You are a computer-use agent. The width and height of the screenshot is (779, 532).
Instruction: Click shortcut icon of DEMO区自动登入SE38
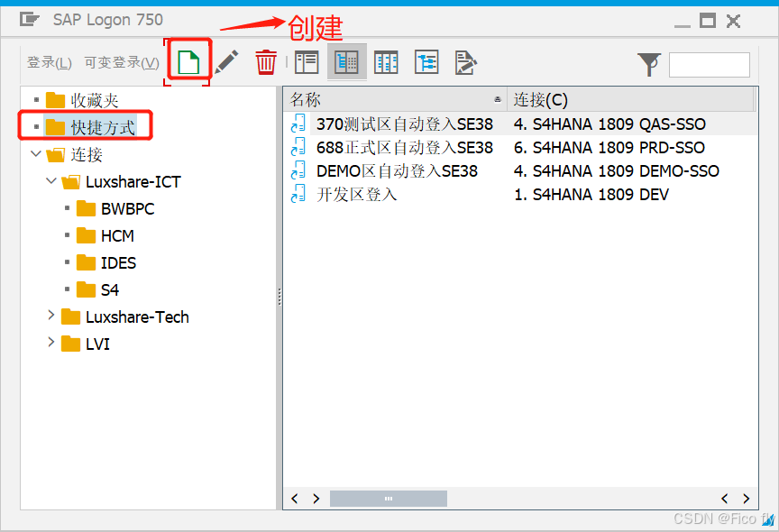pos(298,170)
